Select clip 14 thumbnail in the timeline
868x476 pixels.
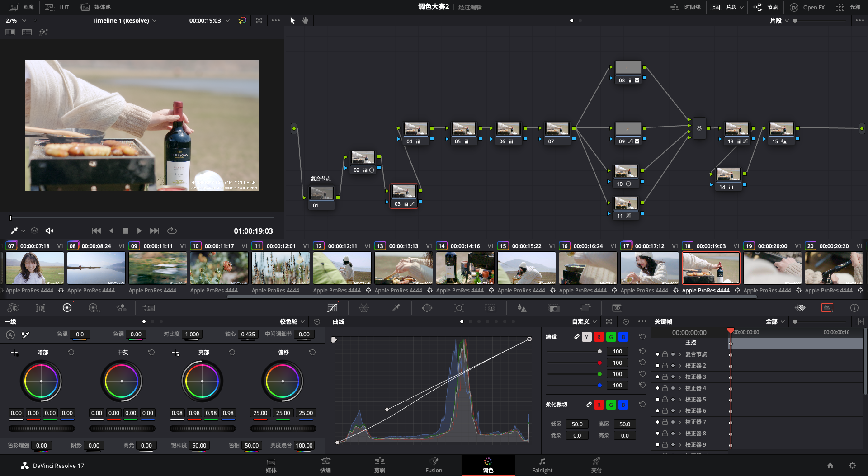[x=465, y=268]
